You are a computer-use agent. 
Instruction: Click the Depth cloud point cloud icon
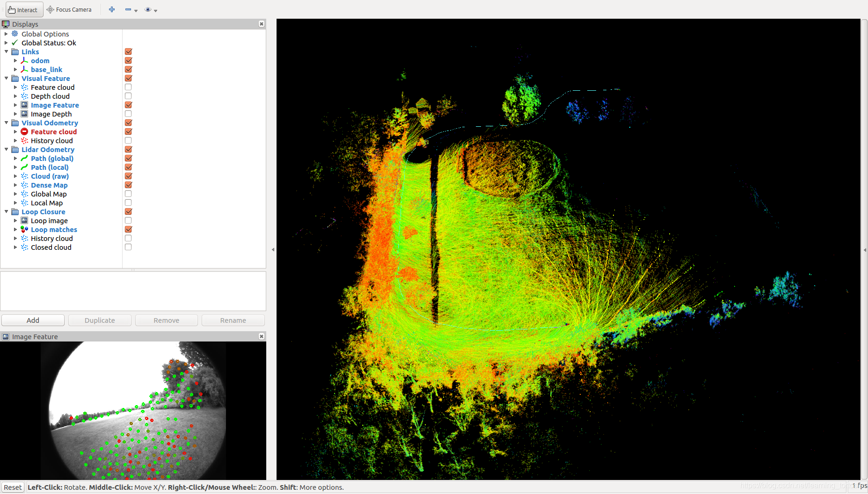coord(24,96)
